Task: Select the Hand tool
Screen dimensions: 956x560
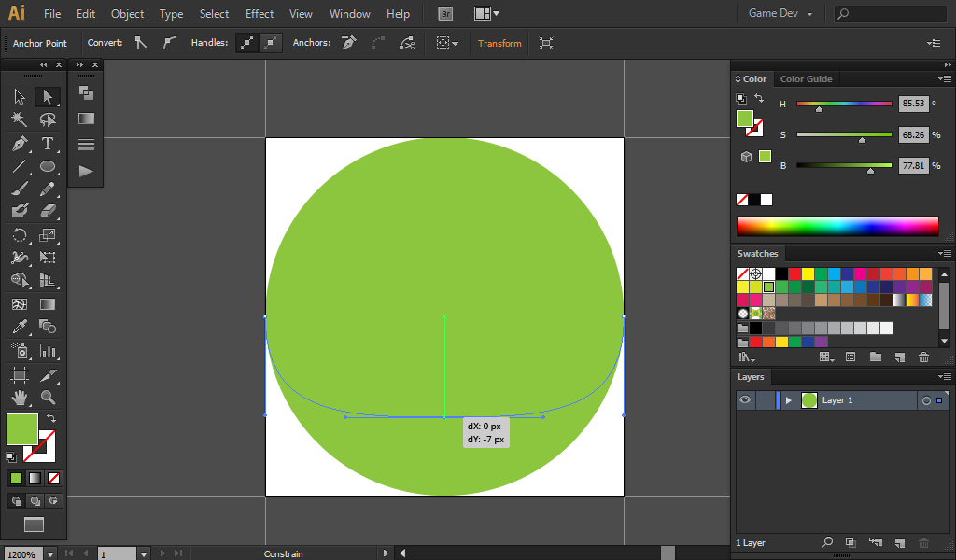Action: pyautogui.click(x=20, y=398)
